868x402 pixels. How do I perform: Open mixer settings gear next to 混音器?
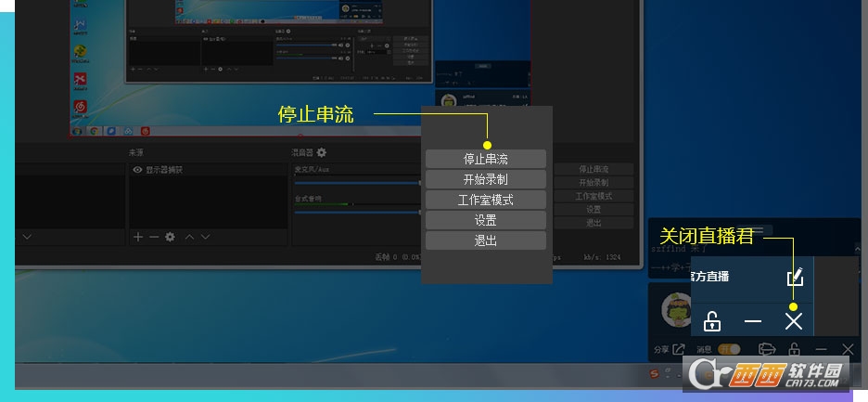coord(322,152)
